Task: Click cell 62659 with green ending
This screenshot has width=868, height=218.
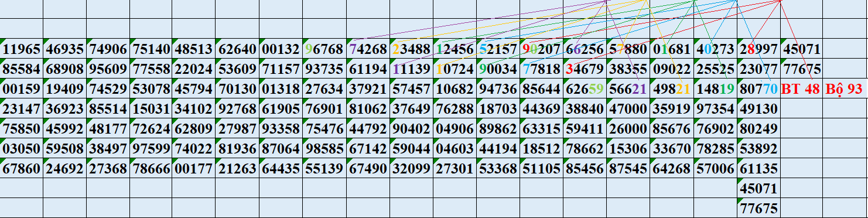Action: 585,89
